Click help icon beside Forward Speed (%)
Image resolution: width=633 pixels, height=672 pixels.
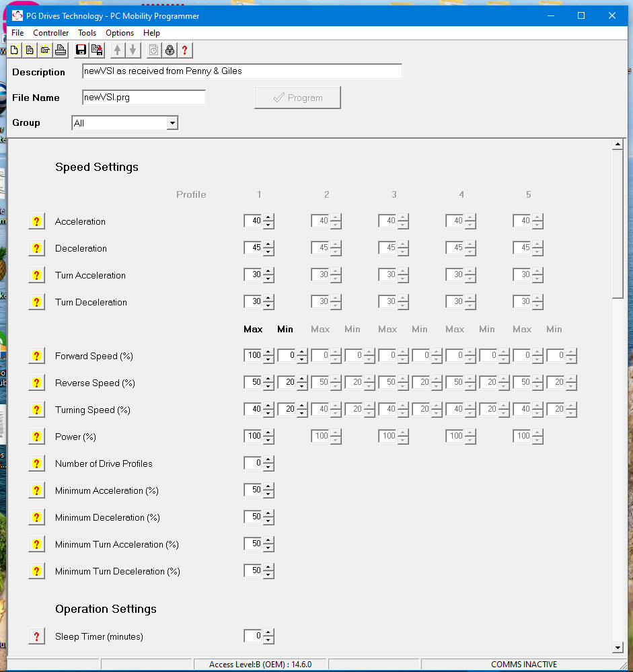click(36, 356)
